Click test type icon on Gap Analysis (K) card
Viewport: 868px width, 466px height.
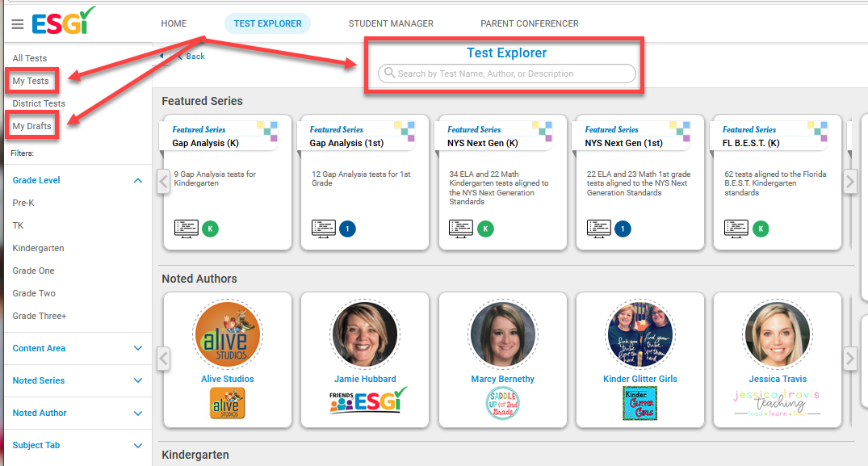(x=187, y=229)
